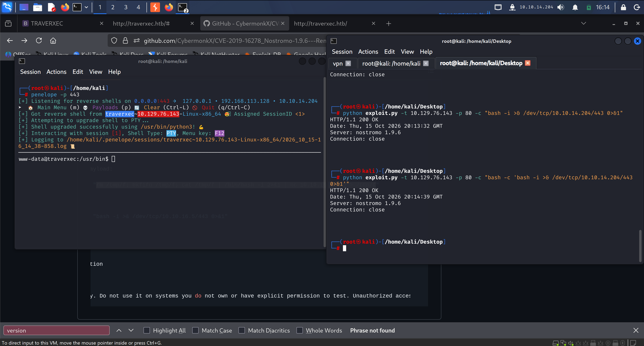Go back in Firefox history
This screenshot has width=644, height=346.
(x=10, y=41)
